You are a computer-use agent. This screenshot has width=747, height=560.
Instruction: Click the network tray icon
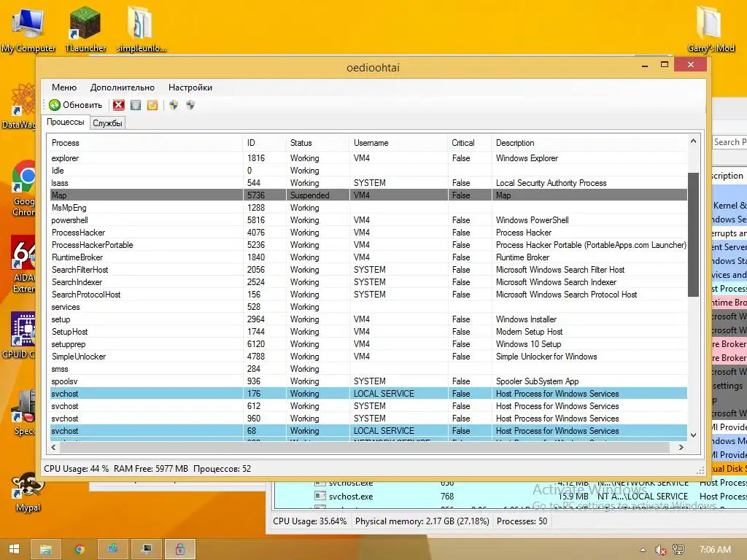point(678,550)
